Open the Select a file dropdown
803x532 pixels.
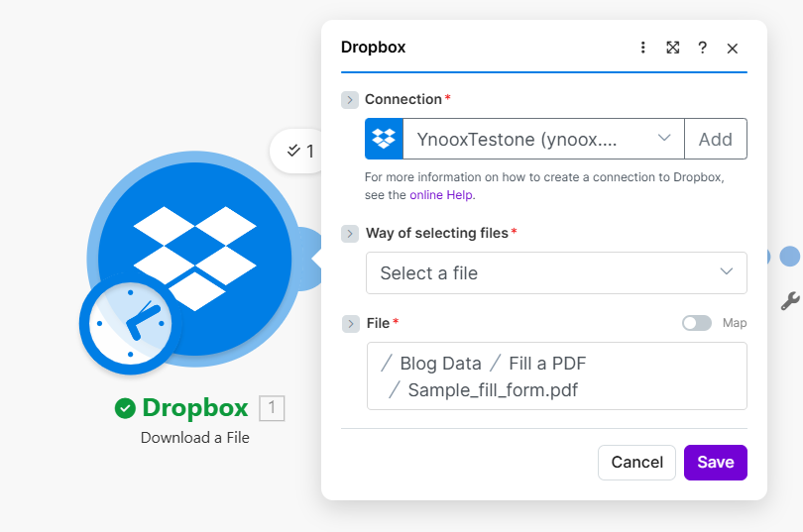pyautogui.click(x=556, y=272)
